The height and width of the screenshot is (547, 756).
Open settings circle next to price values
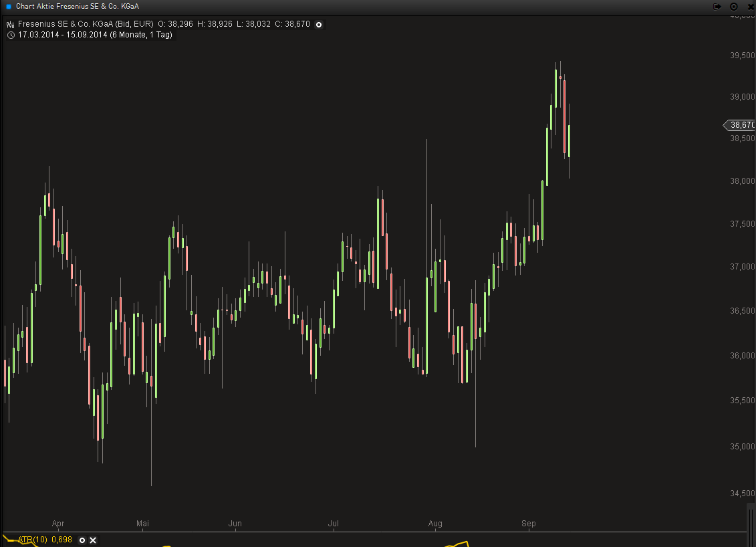click(319, 25)
